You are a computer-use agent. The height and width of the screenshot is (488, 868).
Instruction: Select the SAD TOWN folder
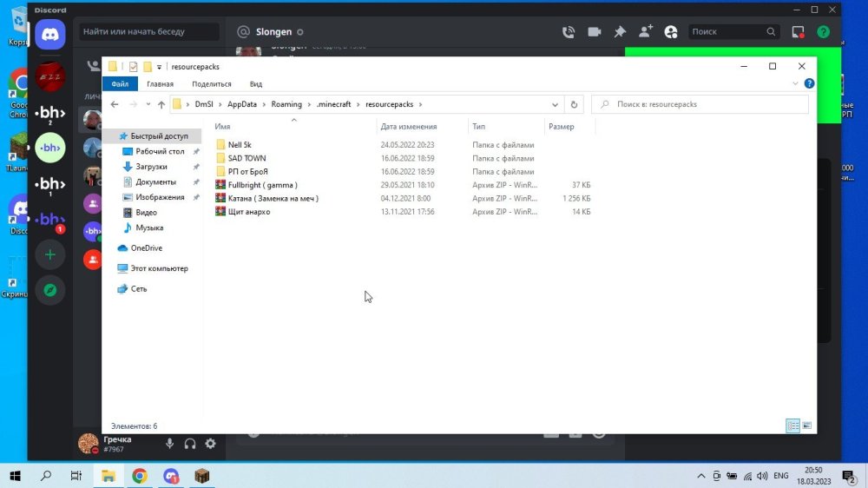coord(247,158)
